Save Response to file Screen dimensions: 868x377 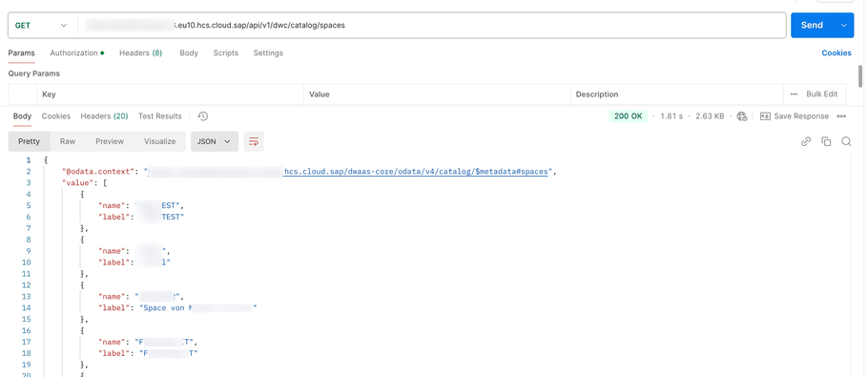pos(795,116)
